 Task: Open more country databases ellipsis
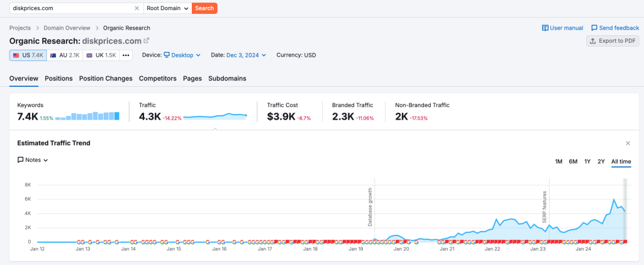(x=126, y=55)
